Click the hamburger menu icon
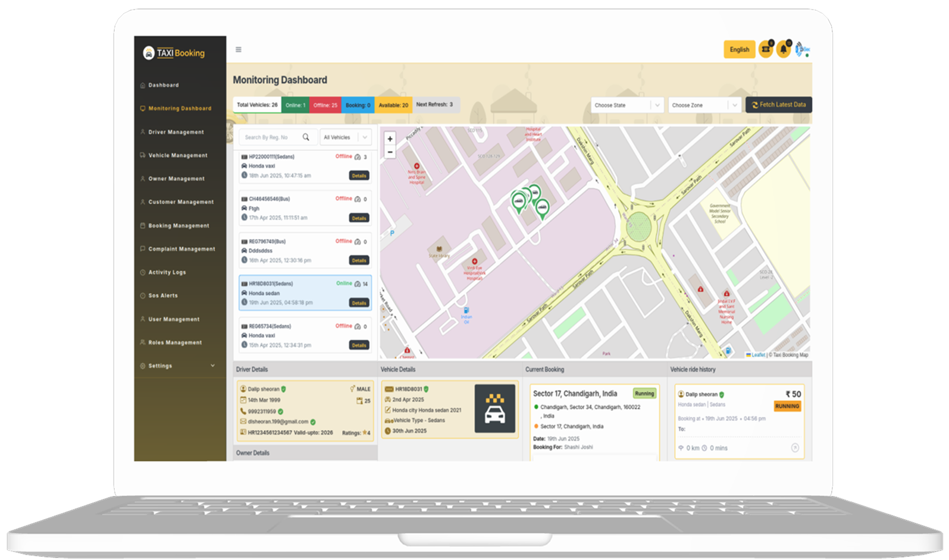949x560 pixels. click(x=239, y=50)
